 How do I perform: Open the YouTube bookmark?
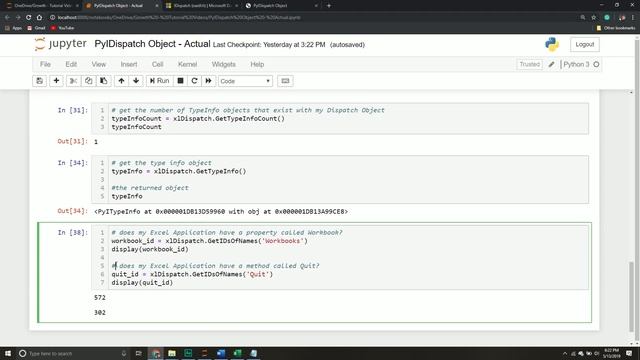coord(62,28)
